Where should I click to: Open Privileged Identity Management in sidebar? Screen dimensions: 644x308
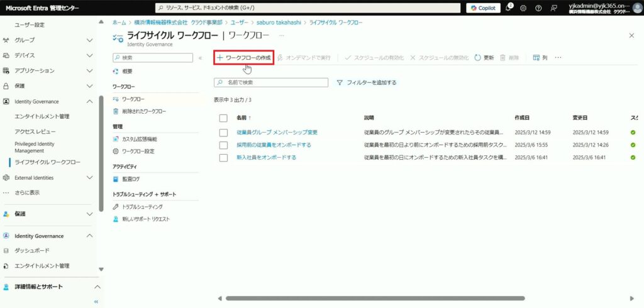click(35, 148)
